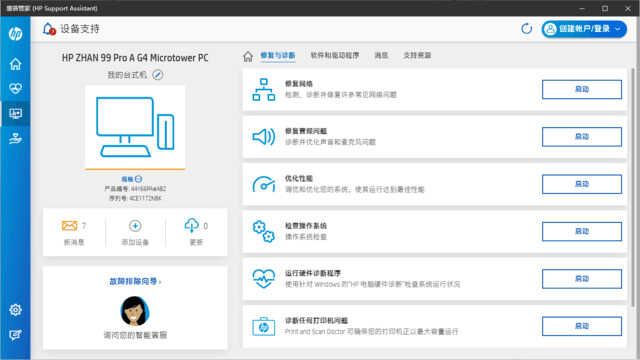Click the vertical scrollbar of the list

pyautogui.click(x=633, y=186)
